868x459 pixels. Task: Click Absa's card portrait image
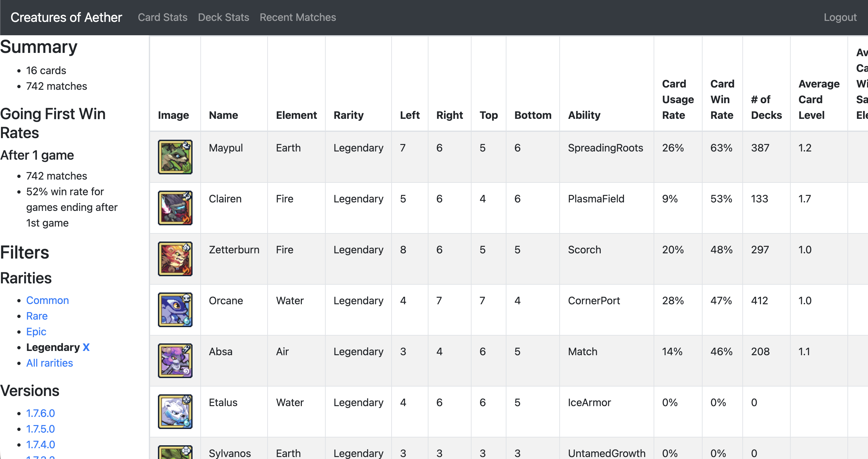[x=175, y=361]
